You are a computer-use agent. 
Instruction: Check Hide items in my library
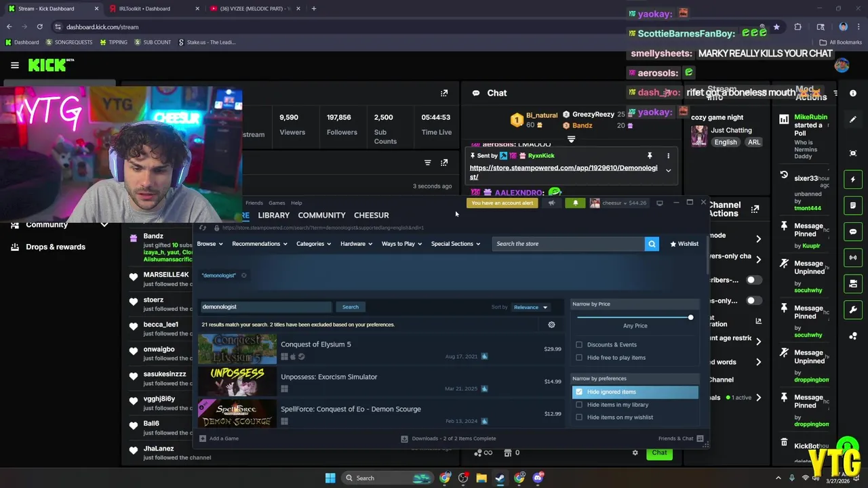pos(579,405)
